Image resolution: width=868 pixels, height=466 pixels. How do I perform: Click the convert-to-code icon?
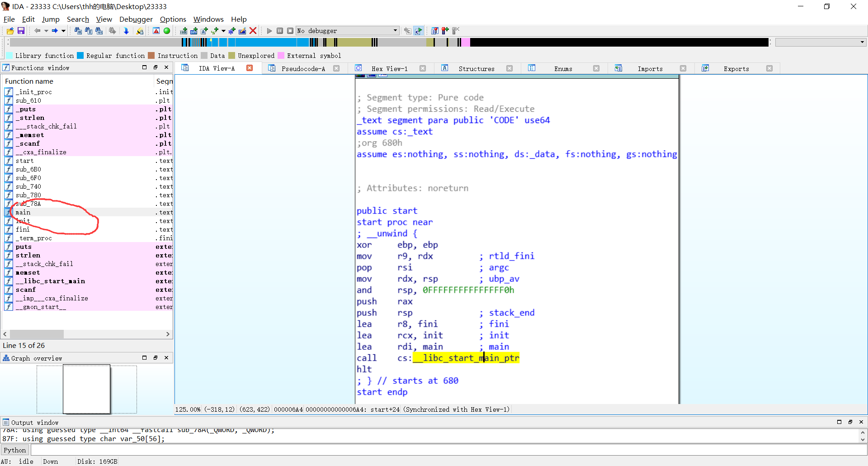click(x=184, y=31)
